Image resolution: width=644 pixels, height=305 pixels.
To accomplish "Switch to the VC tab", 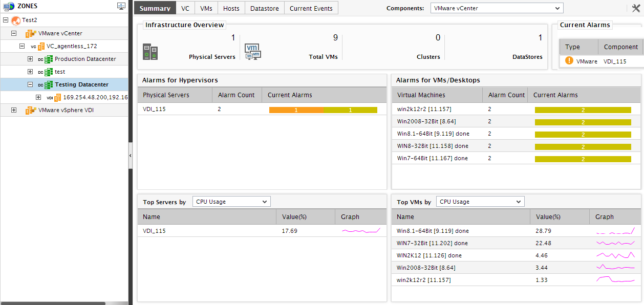I will (x=185, y=8).
